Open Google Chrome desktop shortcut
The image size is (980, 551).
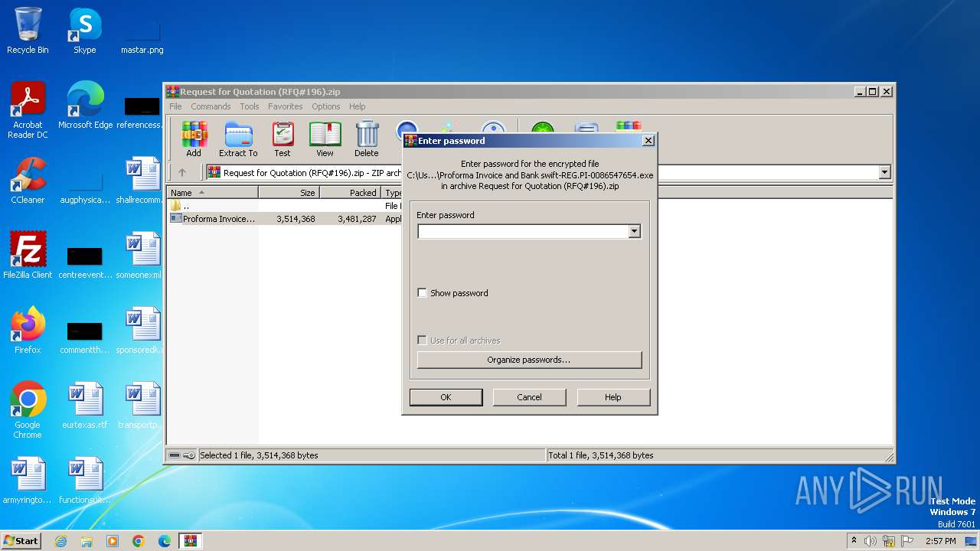click(28, 410)
